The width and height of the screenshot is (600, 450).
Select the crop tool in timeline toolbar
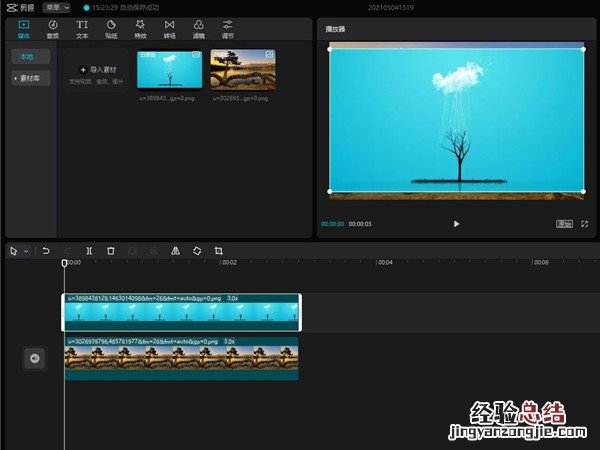[219, 251]
